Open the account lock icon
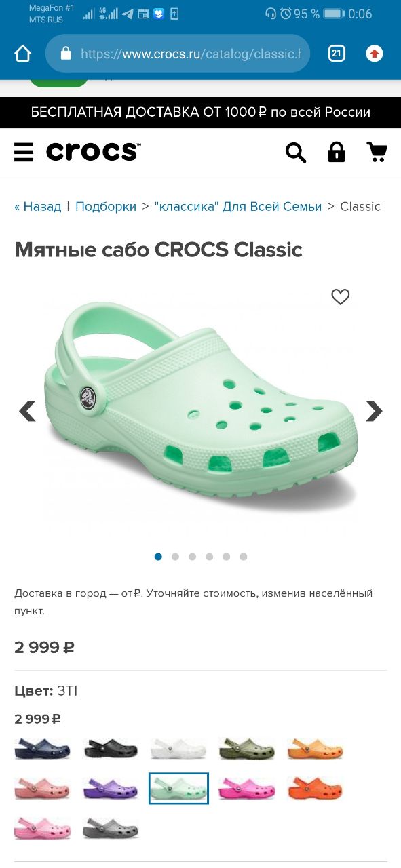This screenshot has height=868, width=401. (x=337, y=152)
